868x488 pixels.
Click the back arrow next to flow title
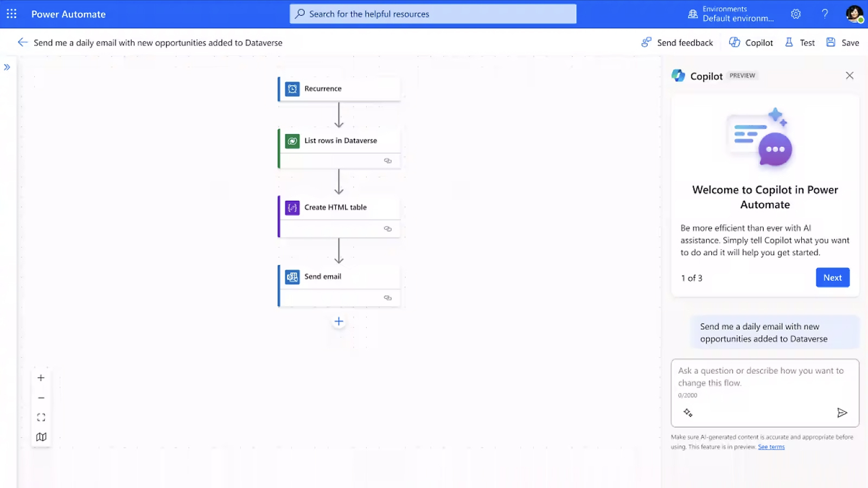coord(22,42)
